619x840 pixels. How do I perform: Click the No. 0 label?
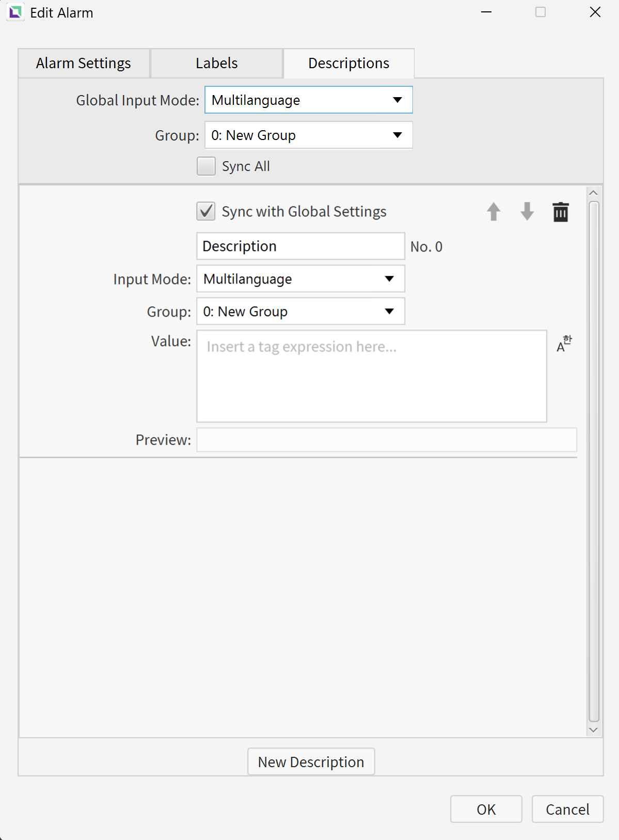pos(426,247)
